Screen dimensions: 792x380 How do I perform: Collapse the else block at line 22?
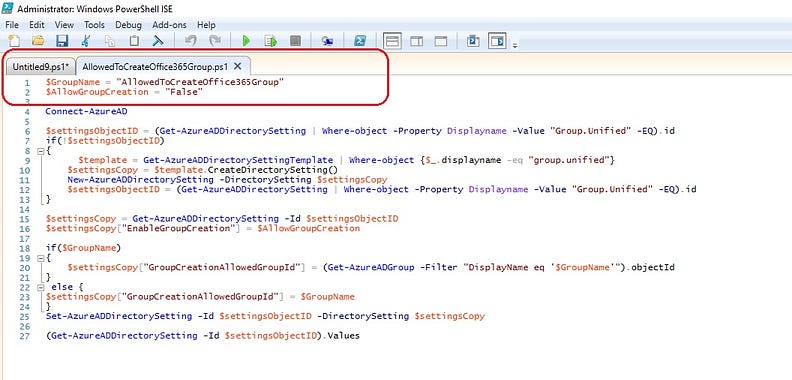coord(40,287)
